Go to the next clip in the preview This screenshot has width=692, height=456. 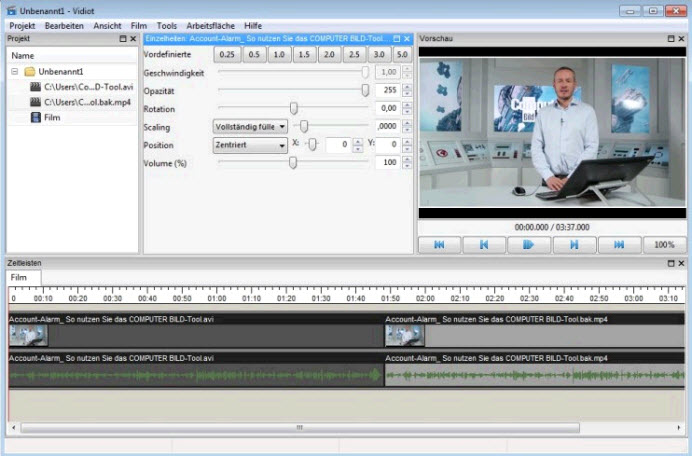(574, 245)
